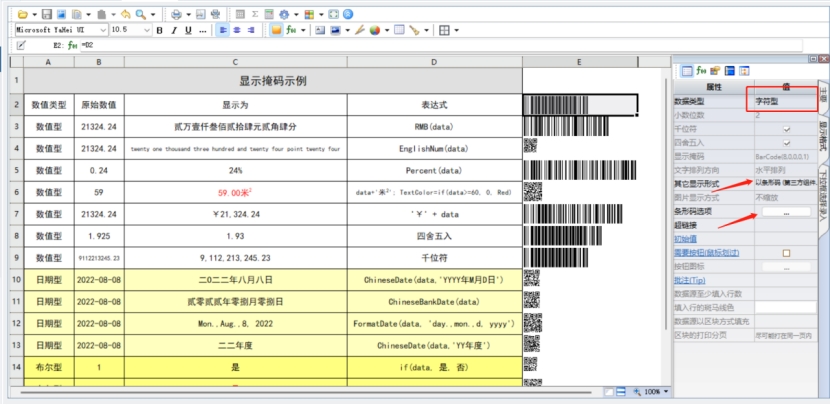
Task: Click the page layout view icon near zoom
Action: pyautogui.click(x=621, y=392)
